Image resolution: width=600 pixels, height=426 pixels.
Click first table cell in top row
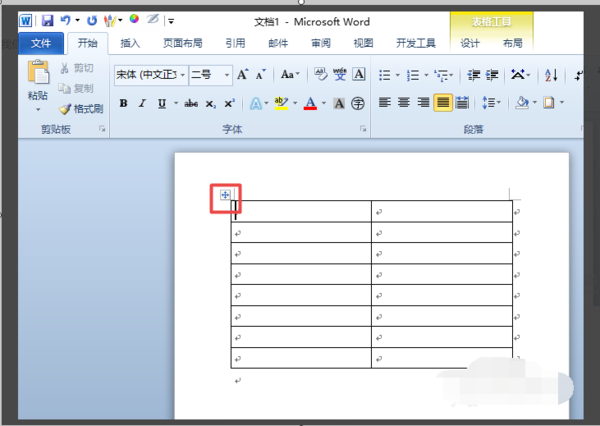pyautogui.click(x=301, y=211)
